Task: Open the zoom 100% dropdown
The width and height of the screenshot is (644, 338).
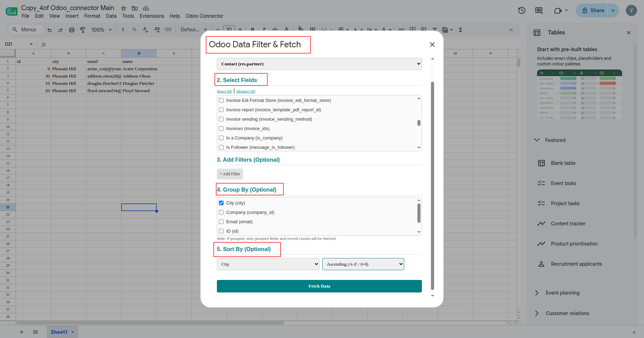Action: tap(101, 30)
